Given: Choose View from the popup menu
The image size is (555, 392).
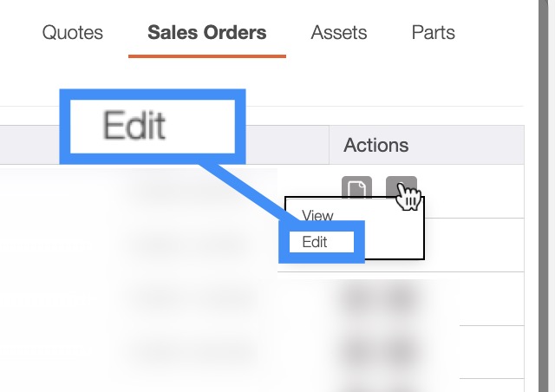Looking at the screenshot, I should (x=317, y=216).
